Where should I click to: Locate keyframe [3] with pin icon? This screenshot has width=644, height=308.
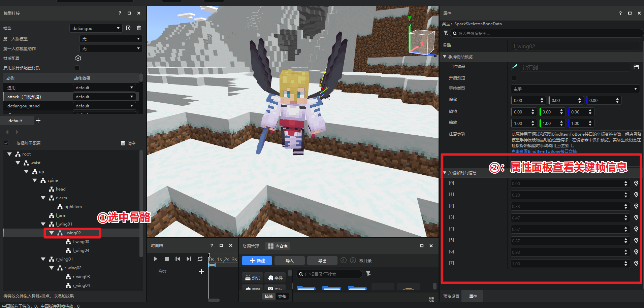636,217
